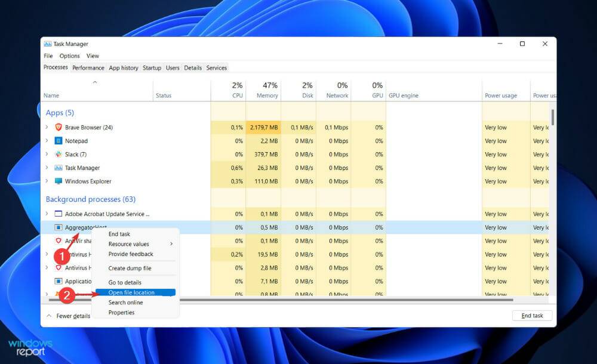Switch to the Performance tab
The width and height of the screenshot is (597, 364).
pos(88,67)
